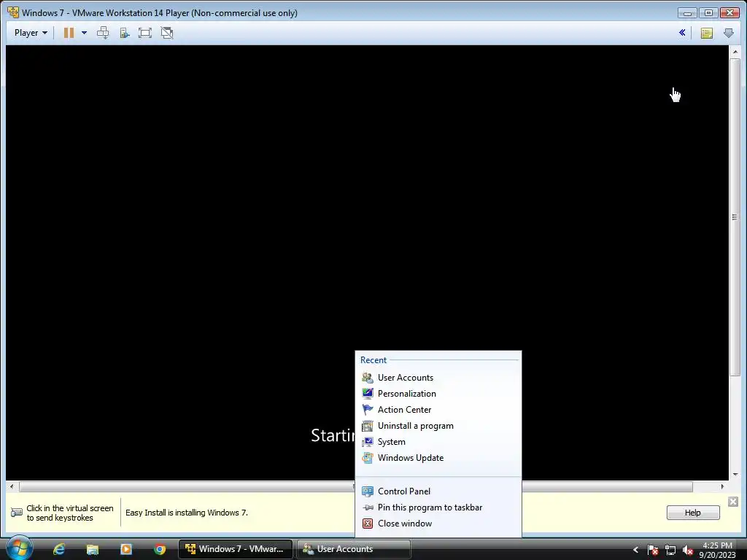Image resolution: width=747 pixels, height=560 pixels.
Task: Open Windows Update from jump list
Action: pyautogui.click(x=438, y=458)
